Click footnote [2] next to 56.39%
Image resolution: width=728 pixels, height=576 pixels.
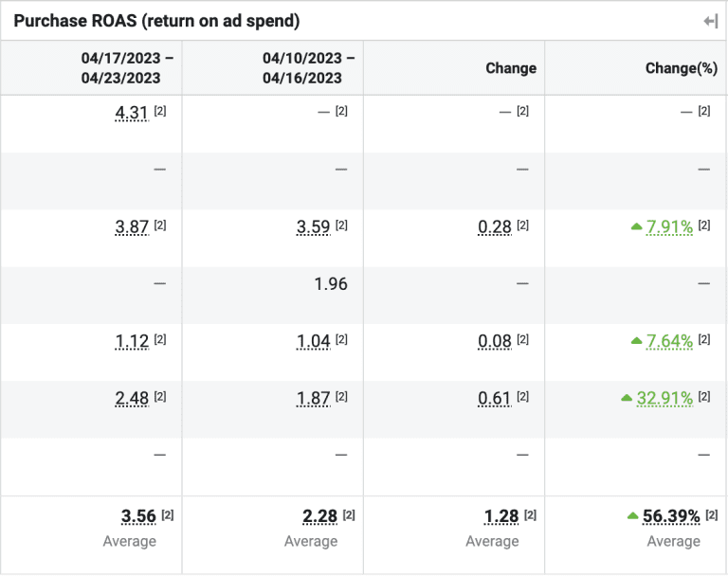[711, 514]
